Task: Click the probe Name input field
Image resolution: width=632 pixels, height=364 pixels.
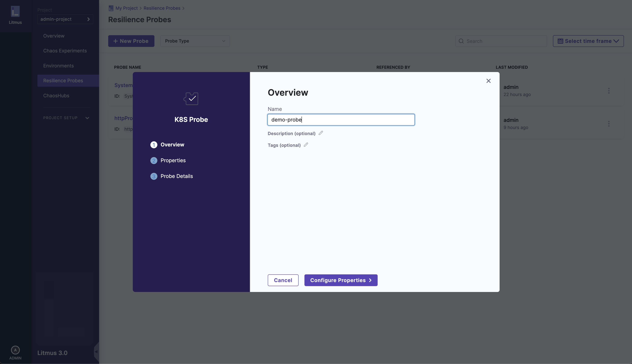Action: point(341,120)
